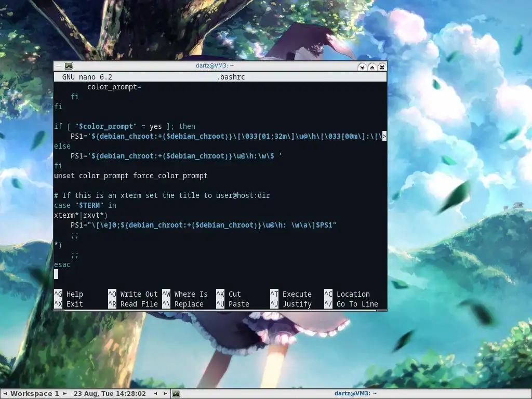This screenshot has width=532, height=399.
Task: Click the ^/ Go To Line shortcut
Action: [x=351, y=304]
